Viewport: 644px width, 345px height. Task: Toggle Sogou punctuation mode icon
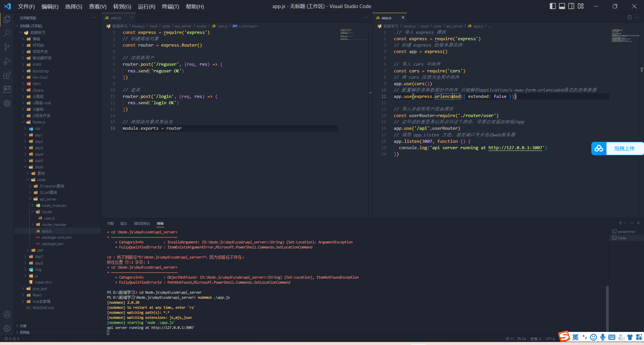(x=585, y=337)
